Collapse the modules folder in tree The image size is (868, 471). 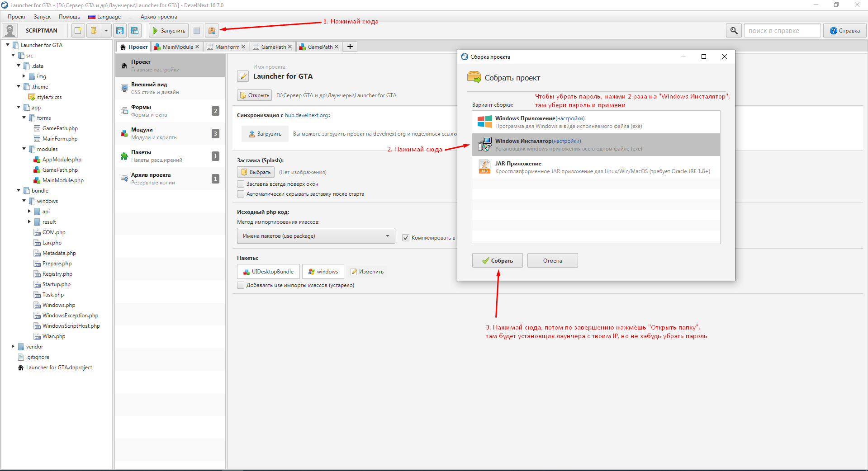pyautogui.click(x=24, y=149)
